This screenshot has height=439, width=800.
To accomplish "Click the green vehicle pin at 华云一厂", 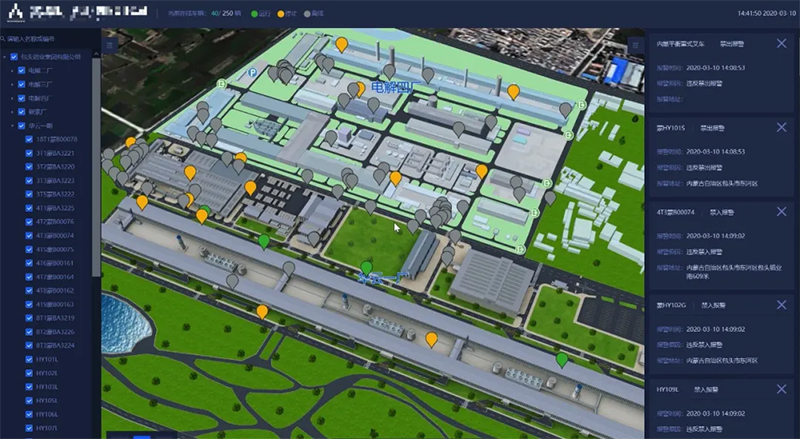I will pos(366,267).
